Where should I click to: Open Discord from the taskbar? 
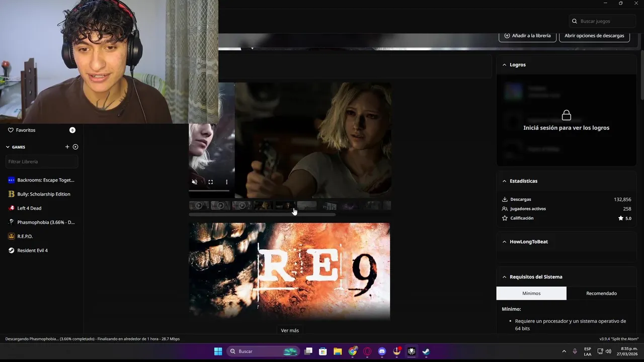pos(382,351)
